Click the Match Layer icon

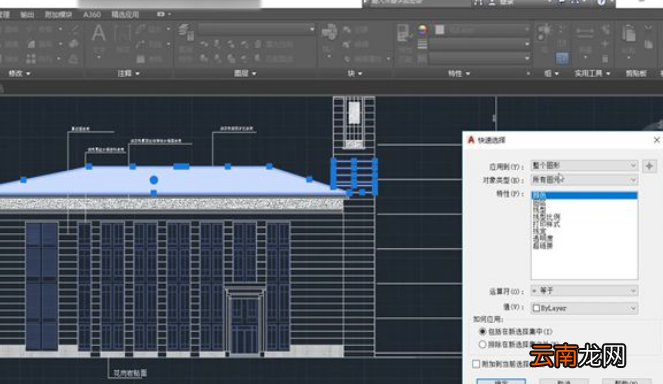tap(258, 58)
